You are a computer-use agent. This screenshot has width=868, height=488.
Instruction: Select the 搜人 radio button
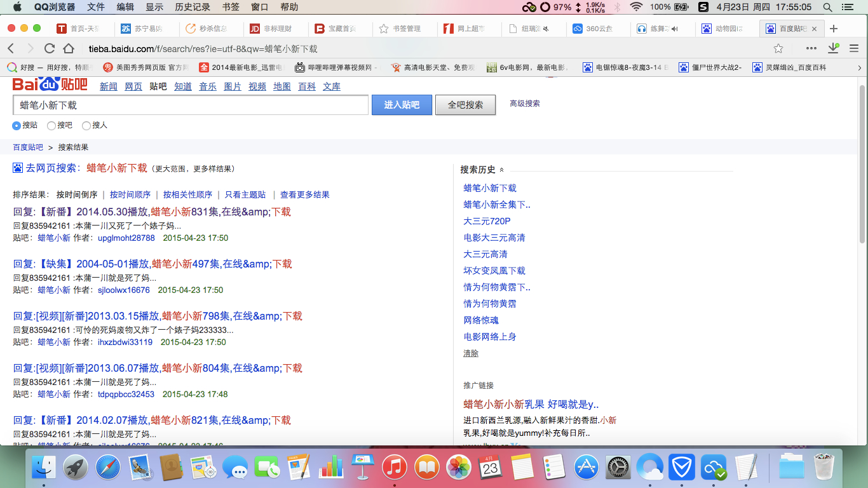86,126
